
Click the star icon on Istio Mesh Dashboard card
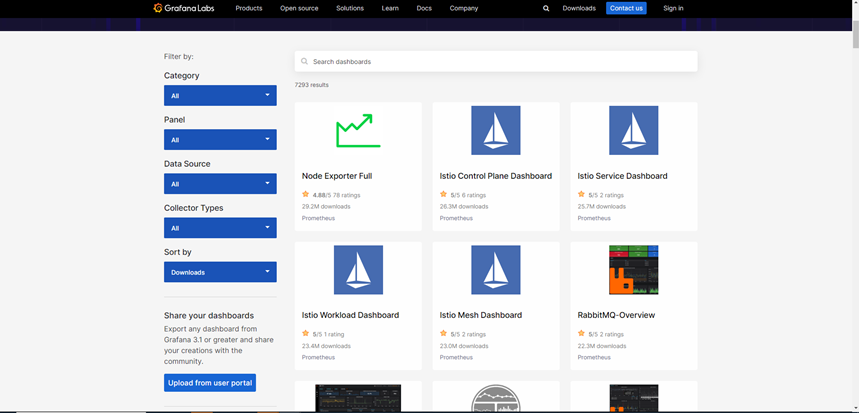444,334
